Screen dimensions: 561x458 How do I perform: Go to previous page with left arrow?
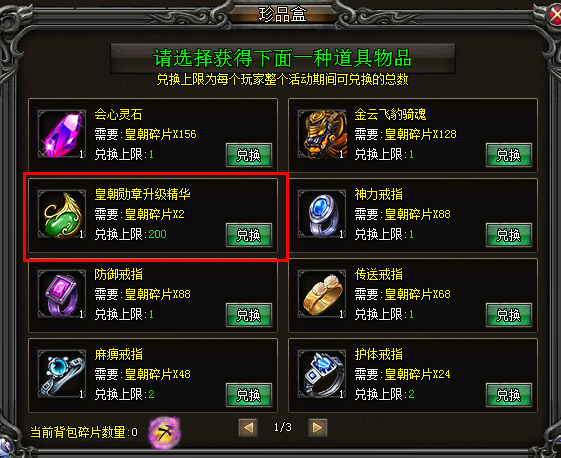pyautogui.click(x=248, y=428)
